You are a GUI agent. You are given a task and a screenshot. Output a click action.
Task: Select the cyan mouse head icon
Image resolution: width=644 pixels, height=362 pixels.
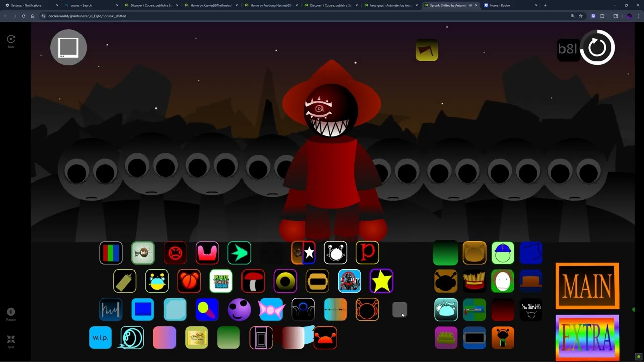click(446, 309)
